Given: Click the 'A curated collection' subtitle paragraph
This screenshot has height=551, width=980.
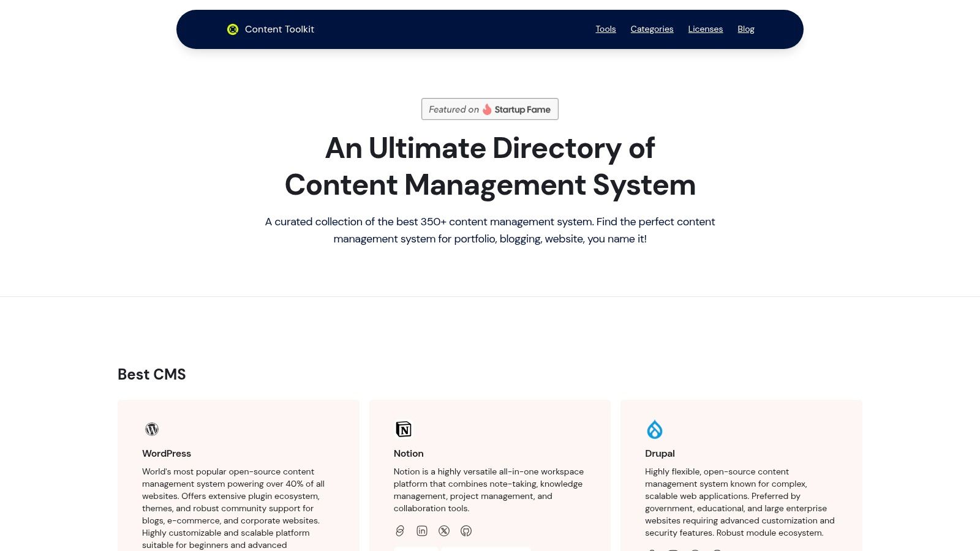Looking at the screenshot, I should click(490, 230).
